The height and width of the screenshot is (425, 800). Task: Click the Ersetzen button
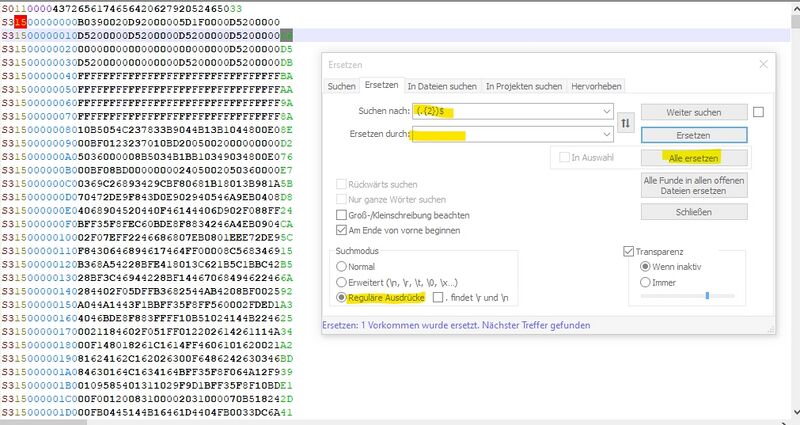point(693,134)
